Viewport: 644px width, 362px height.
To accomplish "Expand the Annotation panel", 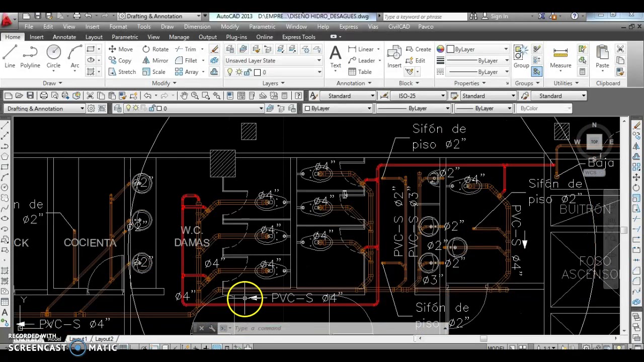I will (x=354, y=83).
